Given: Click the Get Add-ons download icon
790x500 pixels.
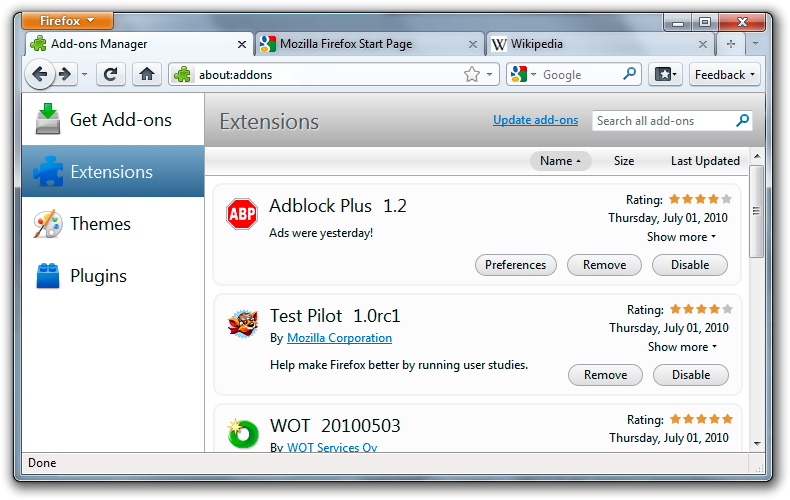Looking at the screenshot, I should (x=48, y=119).
